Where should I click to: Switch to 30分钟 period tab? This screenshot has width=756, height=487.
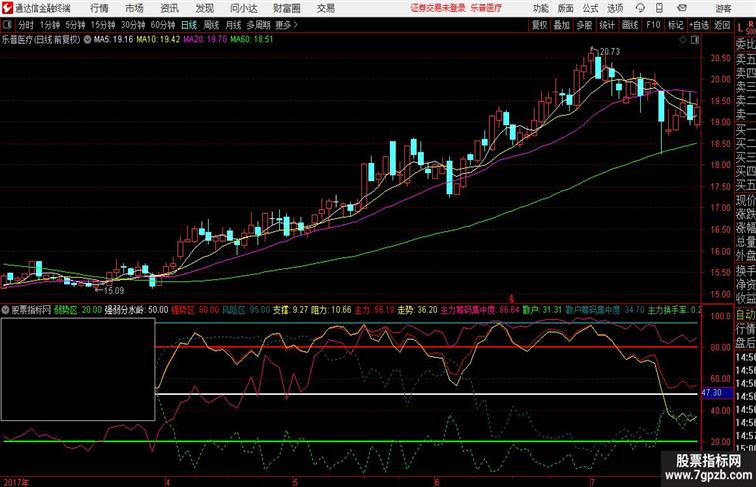(133, 25)
